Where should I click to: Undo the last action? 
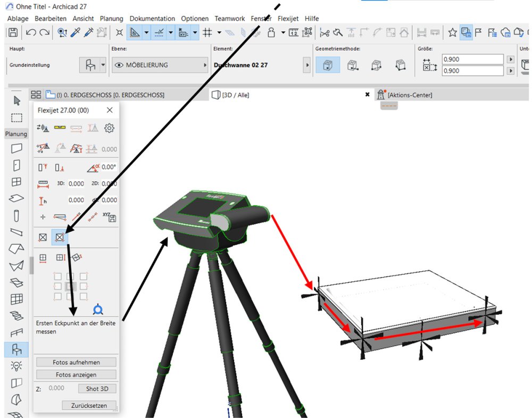point(31,32)
